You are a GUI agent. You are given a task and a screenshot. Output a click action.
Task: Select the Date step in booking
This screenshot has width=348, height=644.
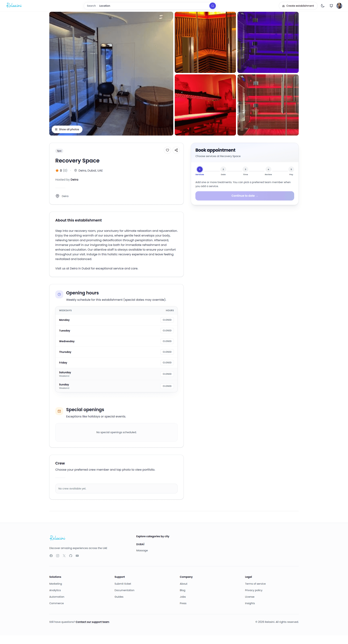[223, 171]
